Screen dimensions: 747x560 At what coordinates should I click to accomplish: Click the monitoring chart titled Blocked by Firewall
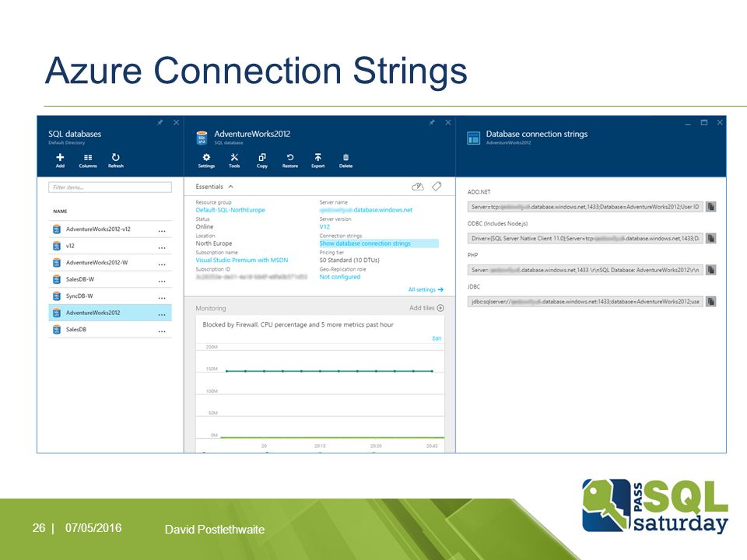pos(320,385)
